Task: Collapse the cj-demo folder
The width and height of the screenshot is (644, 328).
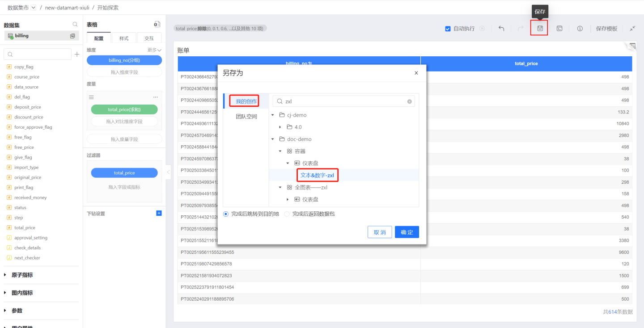Action: 273,115
